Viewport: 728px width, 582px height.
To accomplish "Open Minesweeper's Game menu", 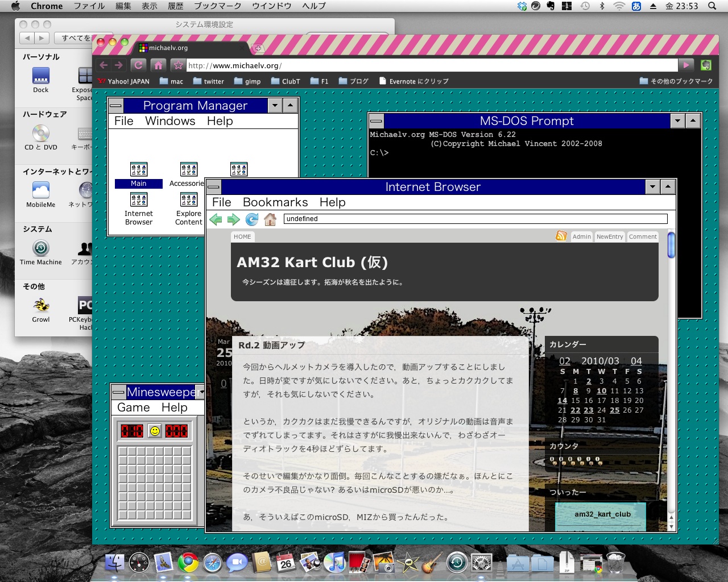I will tap(134, 408).
